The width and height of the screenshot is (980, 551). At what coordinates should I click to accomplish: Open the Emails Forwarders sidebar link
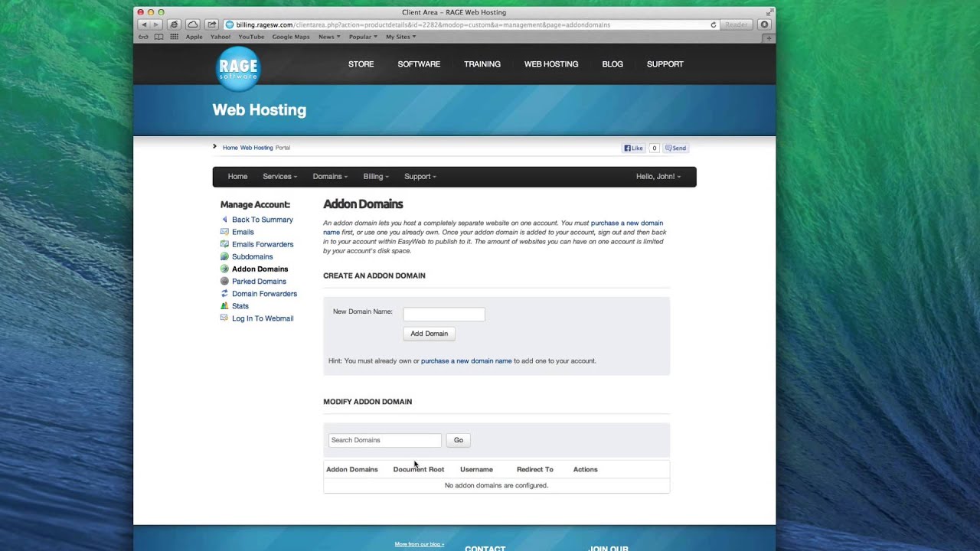pos(263,244)
